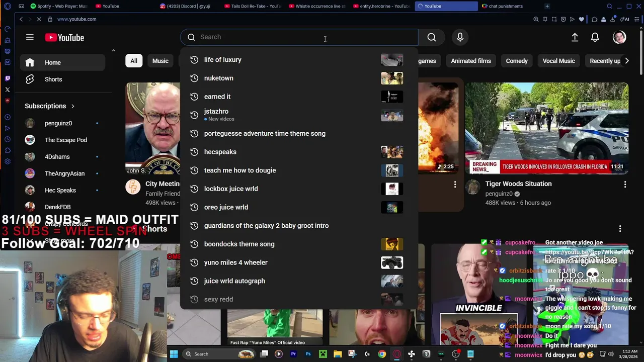This screenshot has width=644, height=362.
Task: Select the All filter chip
Action: (134, 61)
